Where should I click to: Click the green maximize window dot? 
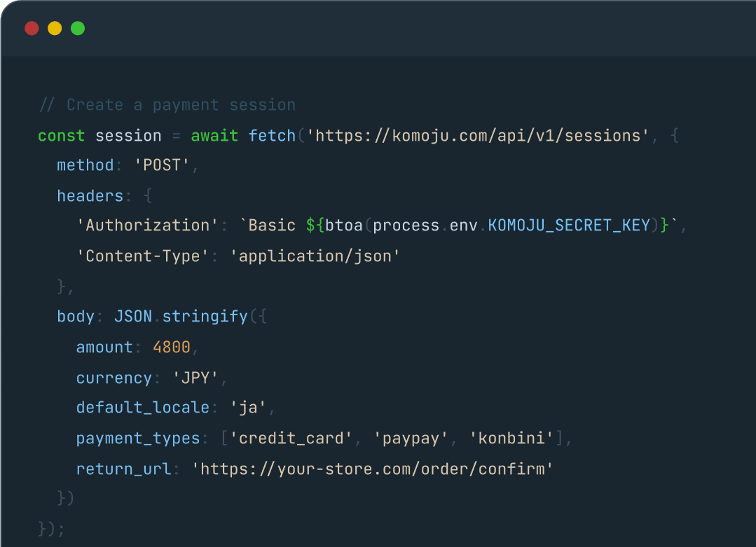78,29
